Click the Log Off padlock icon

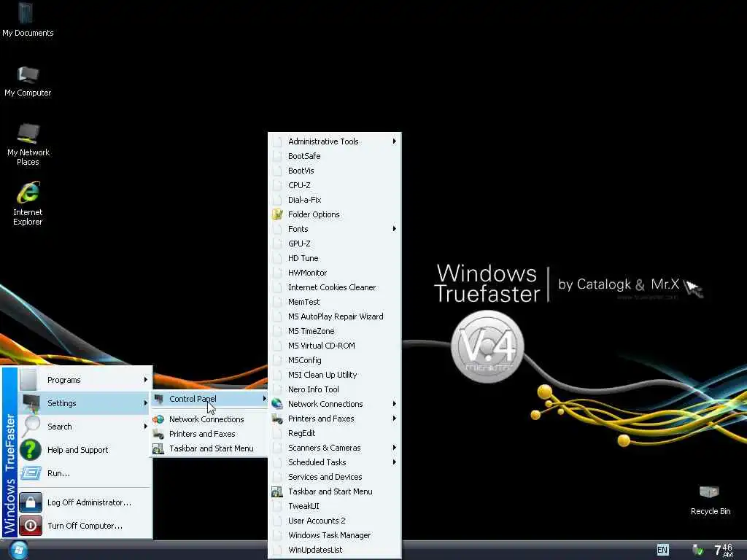pyautogui.click(x=31, y=502)
